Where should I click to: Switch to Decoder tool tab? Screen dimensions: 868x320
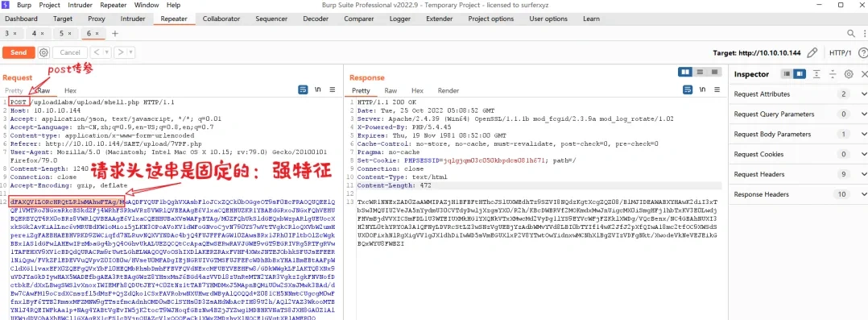pyautogui.click(x=316, y=19)
